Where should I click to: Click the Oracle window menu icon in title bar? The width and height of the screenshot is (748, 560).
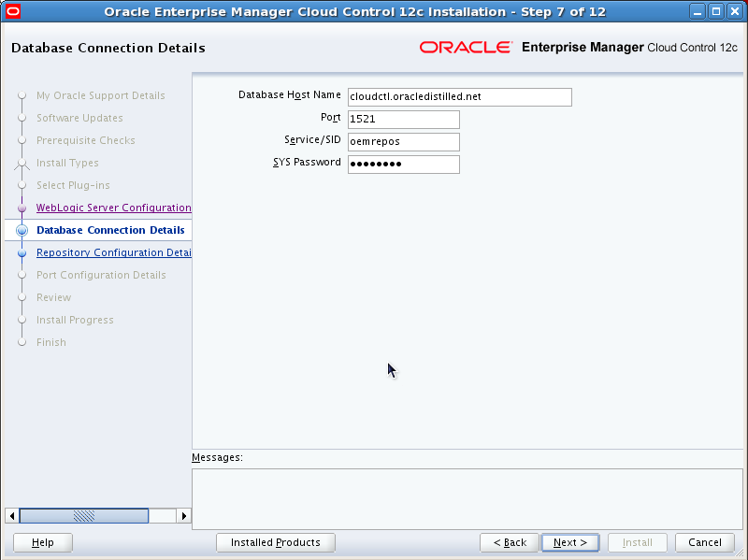[x=13, y=11]
